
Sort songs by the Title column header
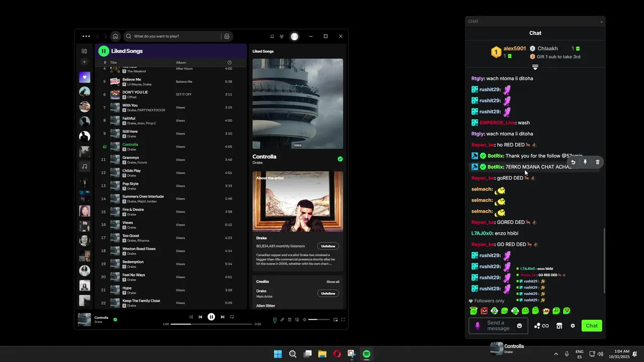tap(113, 63)
